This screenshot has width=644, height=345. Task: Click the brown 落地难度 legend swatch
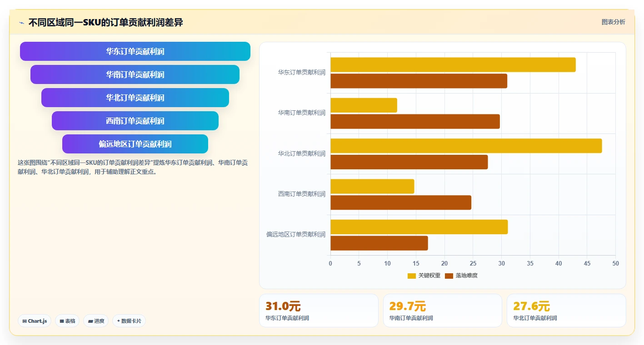tap(449, 276)
